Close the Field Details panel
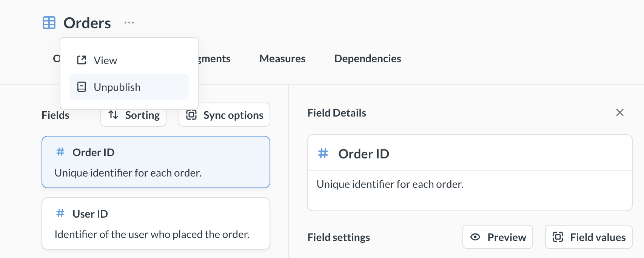This screenshot has width=644, height=258. (619, 113)
